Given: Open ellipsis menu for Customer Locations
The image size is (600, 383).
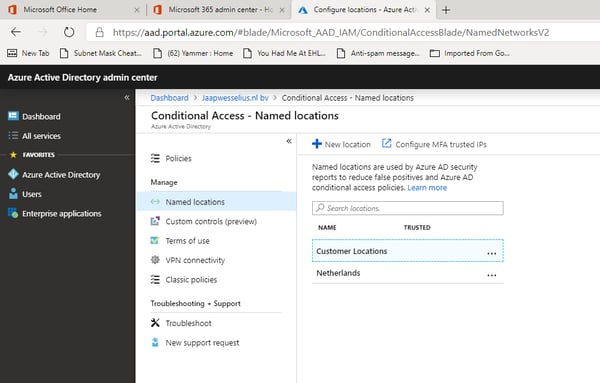Looking at the screenshot, I should (x=492, y=253).
